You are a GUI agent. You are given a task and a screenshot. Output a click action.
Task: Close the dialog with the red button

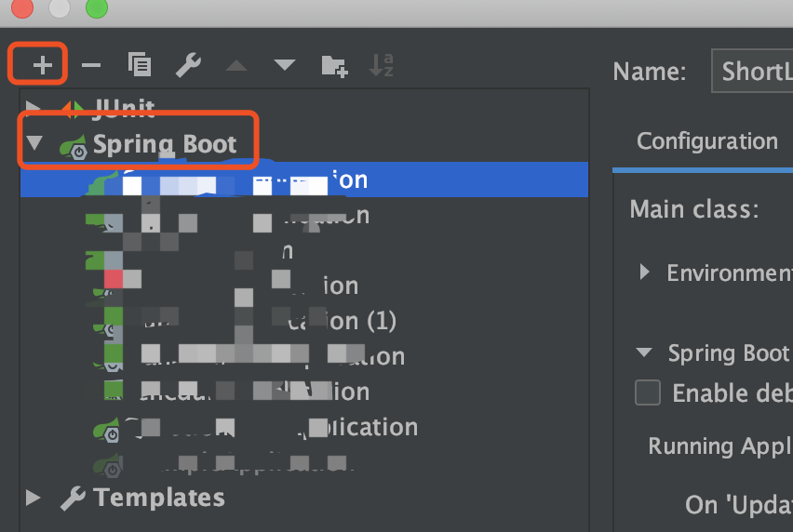click(x=22, y=7)
